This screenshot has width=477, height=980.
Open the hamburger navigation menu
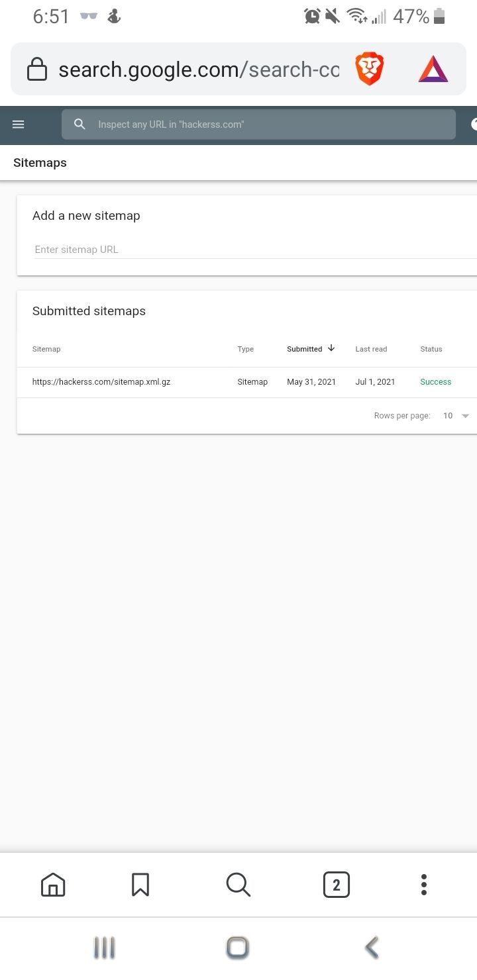click(x=19, y=124)
